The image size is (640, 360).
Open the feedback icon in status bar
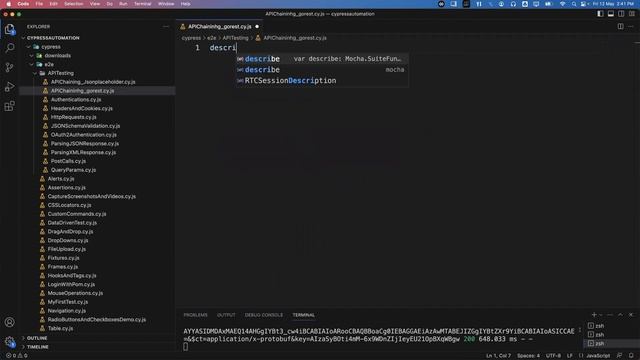coord(619,356)
